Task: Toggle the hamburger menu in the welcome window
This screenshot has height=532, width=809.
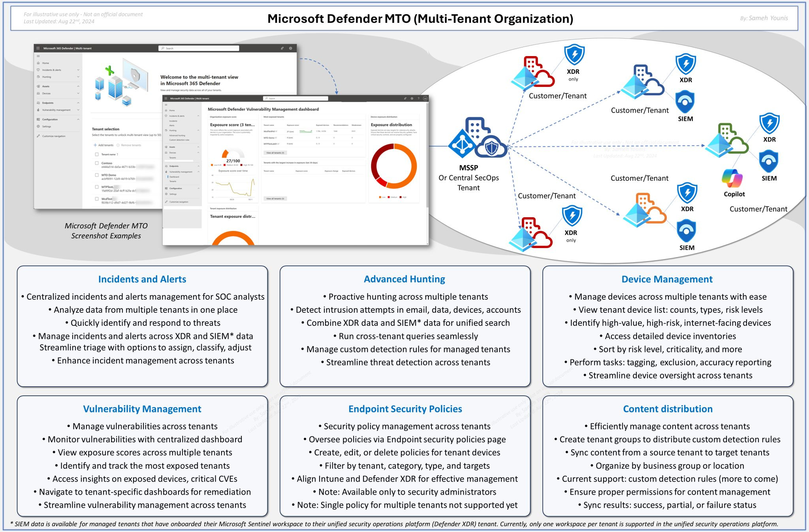Action: [38, 56]
